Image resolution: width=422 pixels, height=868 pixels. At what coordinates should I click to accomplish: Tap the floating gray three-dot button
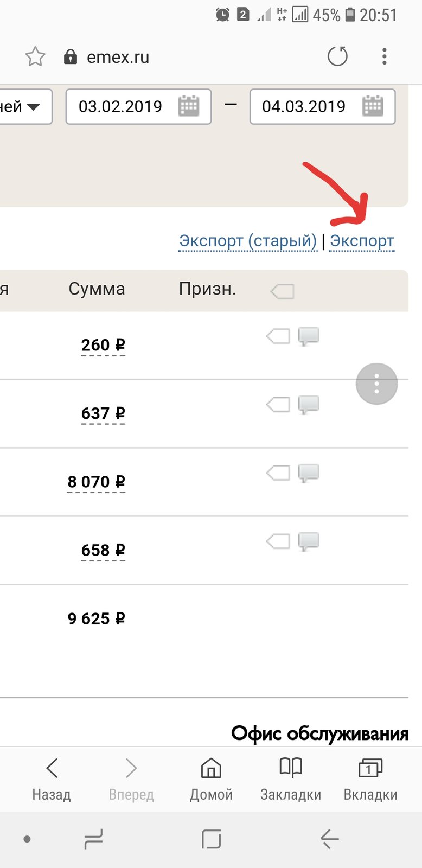[x=377, y=384]
